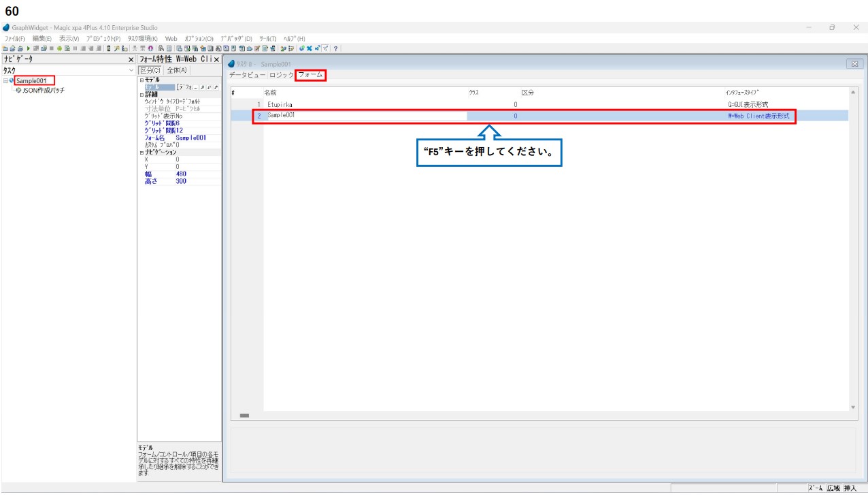The height and width of the screenshot is (495, 868).
Task: Open the タスク dropdown in navigator
Action: 131,71
